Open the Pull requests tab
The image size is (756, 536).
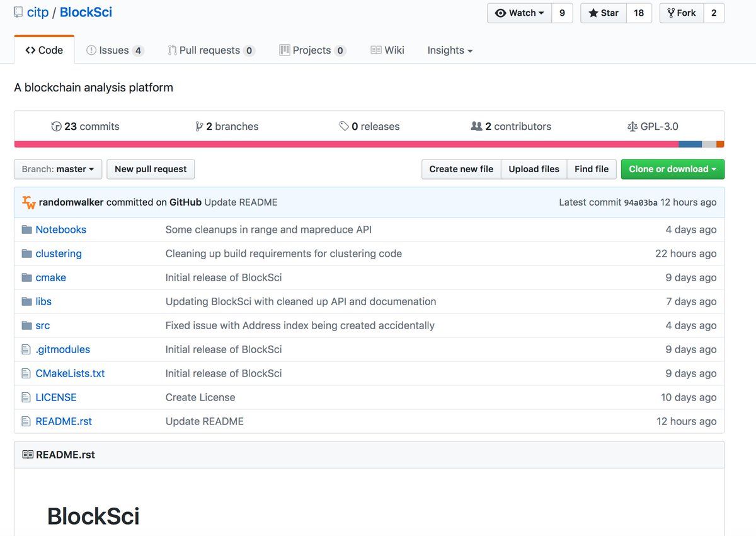pos(211,50)
